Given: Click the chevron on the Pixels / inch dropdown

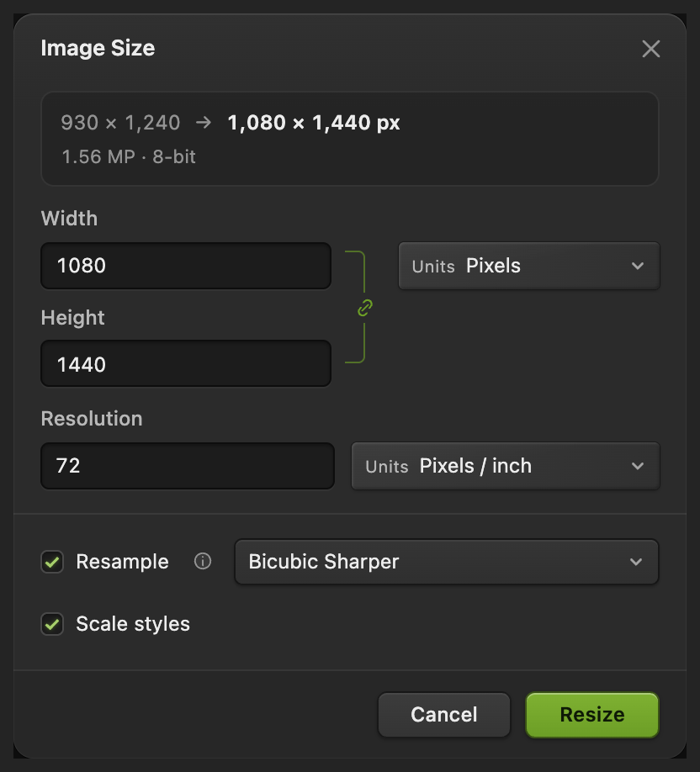Looking at the screenshot, I should [638, 466].
